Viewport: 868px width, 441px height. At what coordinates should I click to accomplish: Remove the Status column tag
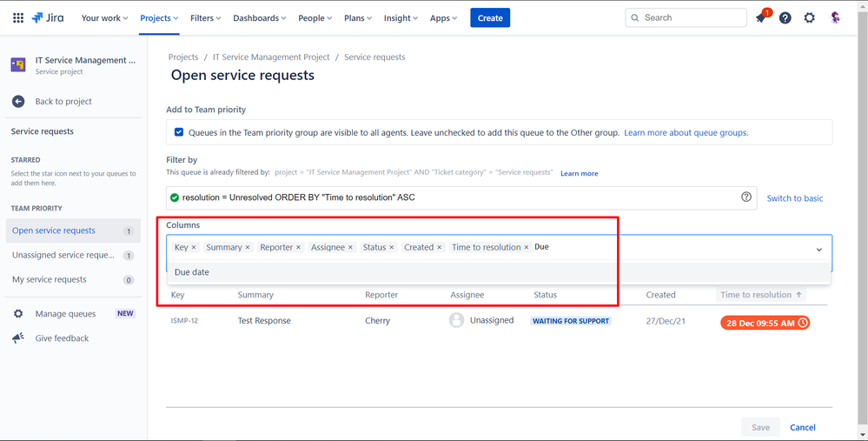391,248
